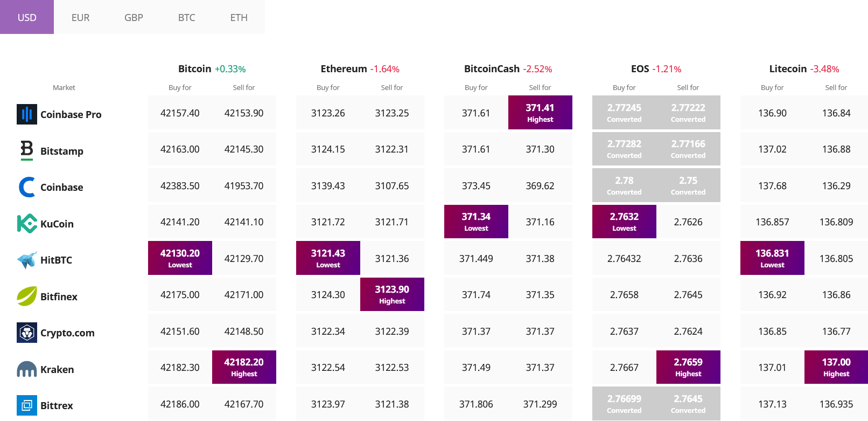The width and height of the screenshot is (868, 421).
Task: Select Kraken highest Litecoin sell 137.00
Action: [836, 367]
